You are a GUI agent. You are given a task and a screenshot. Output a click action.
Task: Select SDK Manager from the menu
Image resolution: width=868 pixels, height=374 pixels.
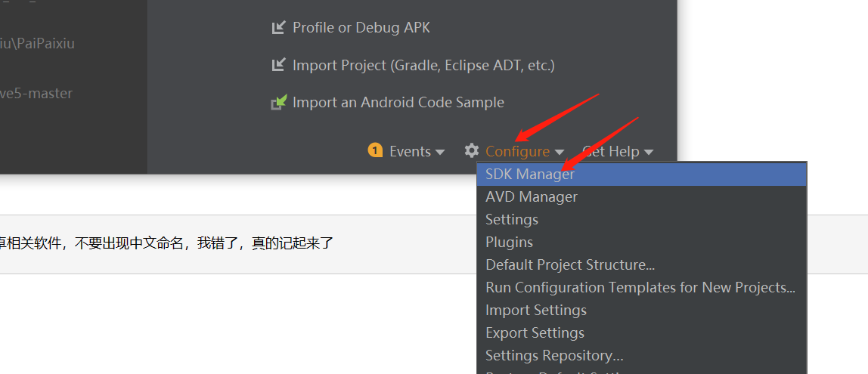coord(530,175)
